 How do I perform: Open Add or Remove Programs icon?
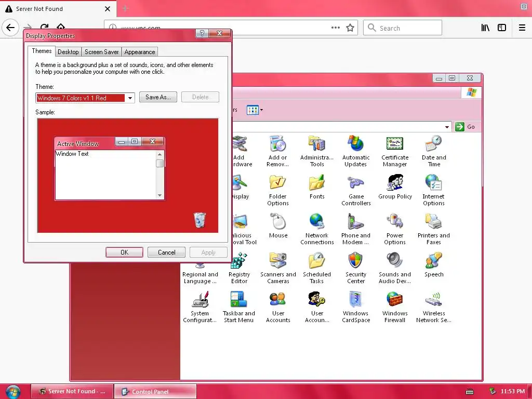pos(278,151)
